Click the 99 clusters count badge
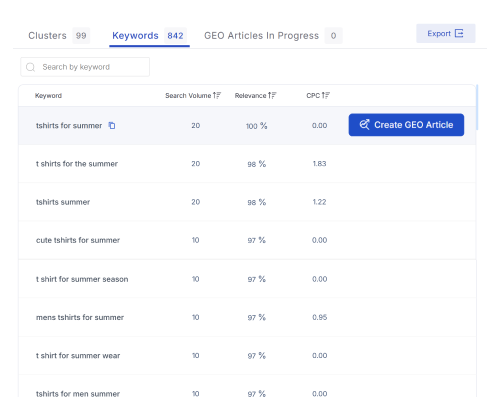500x397 pixels. coord(81,36)
